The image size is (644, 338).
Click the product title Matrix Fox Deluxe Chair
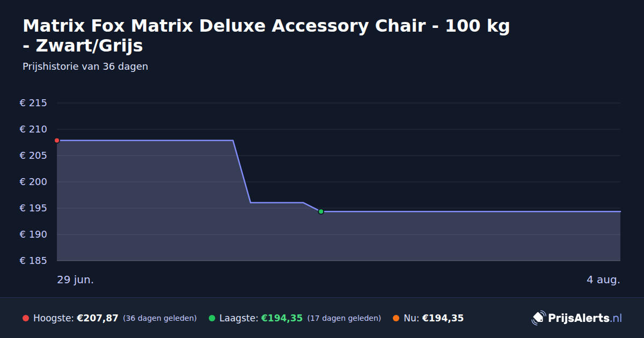[266, 35]
